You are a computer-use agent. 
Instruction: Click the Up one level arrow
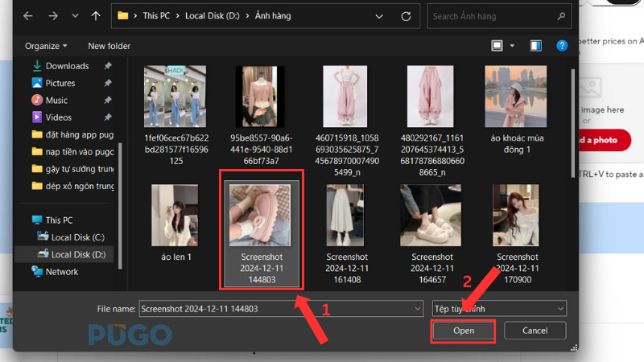[96, 16]
